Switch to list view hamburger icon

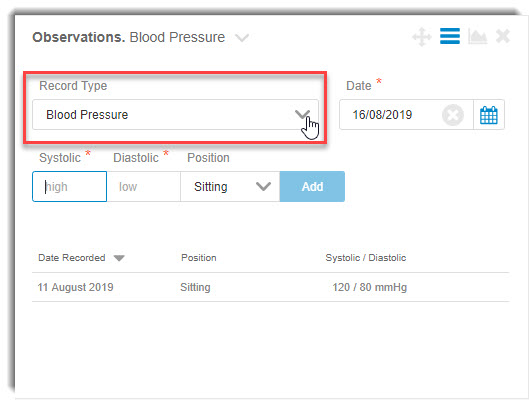click(450, 36)
